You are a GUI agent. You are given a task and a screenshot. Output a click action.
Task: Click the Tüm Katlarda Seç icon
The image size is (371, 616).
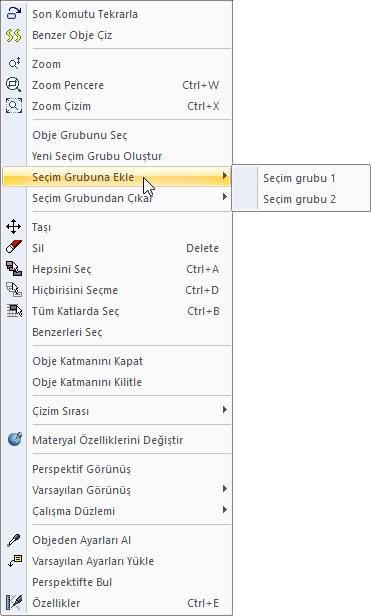point(14,311)
